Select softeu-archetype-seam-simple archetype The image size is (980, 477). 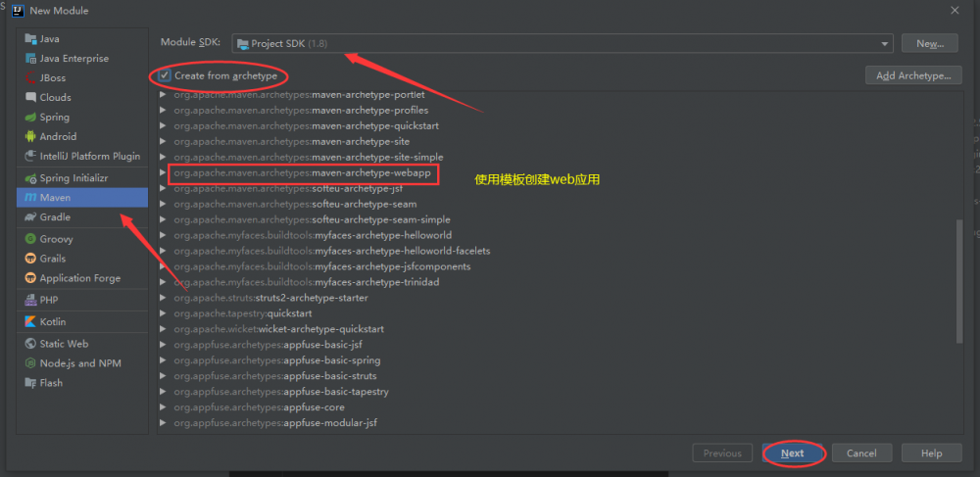(x=312, y=219)
